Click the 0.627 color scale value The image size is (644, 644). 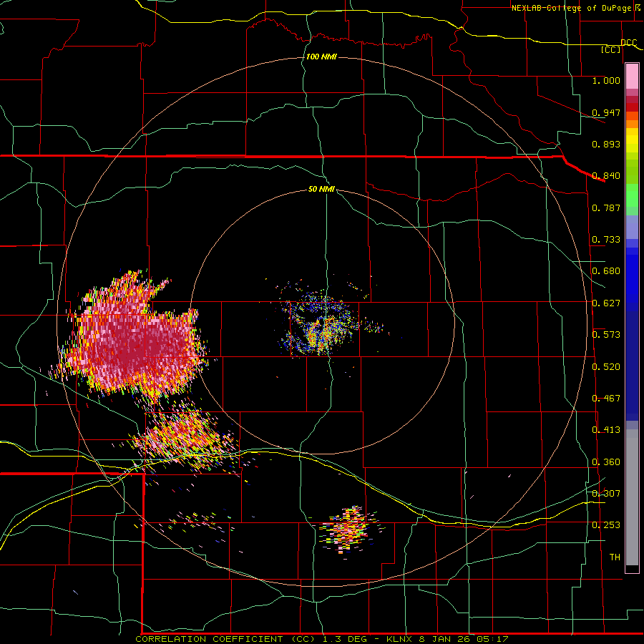(606, 303)
